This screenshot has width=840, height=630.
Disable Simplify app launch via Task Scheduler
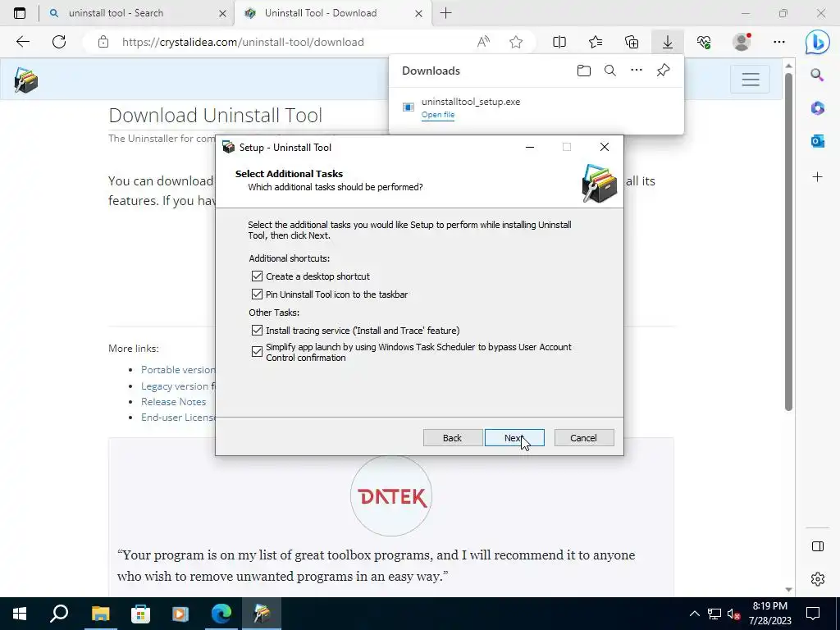[257, 352]
